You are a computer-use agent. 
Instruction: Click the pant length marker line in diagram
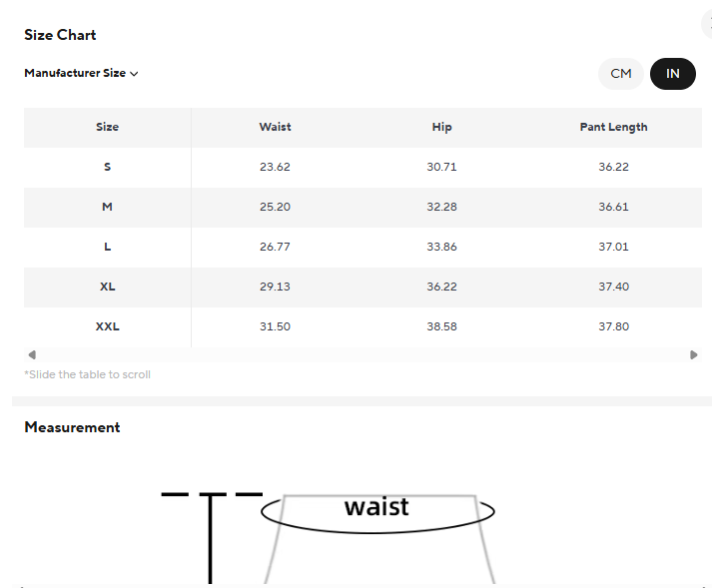[x=211, y=539]
